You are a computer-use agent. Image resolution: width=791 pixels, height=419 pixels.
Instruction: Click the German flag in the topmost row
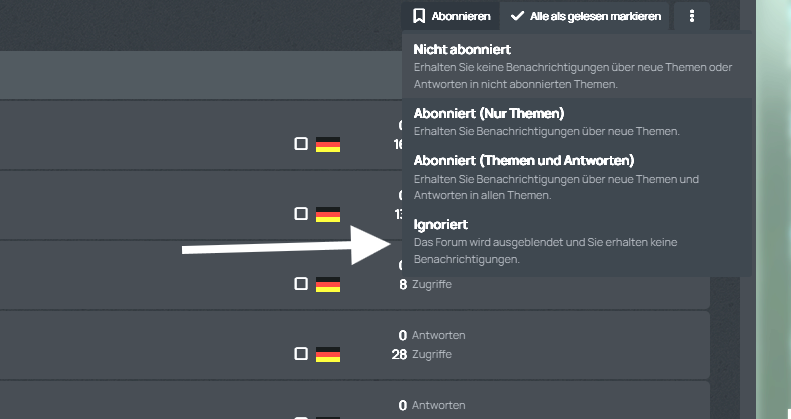point(328,144)
